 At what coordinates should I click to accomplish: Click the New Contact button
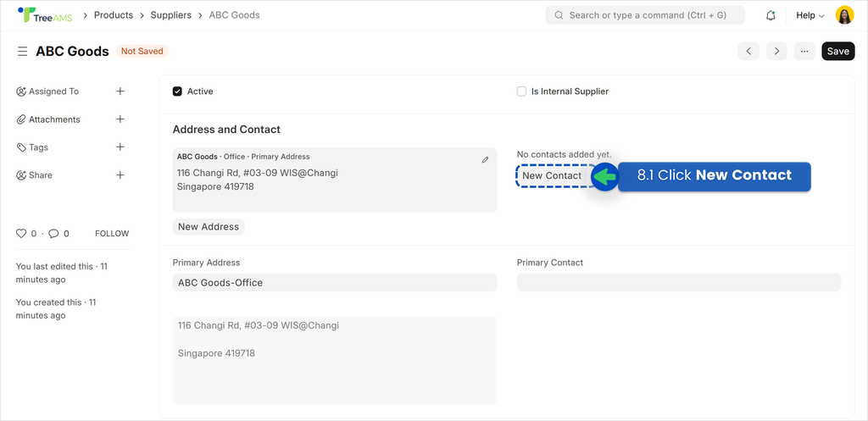coord(552,175)
